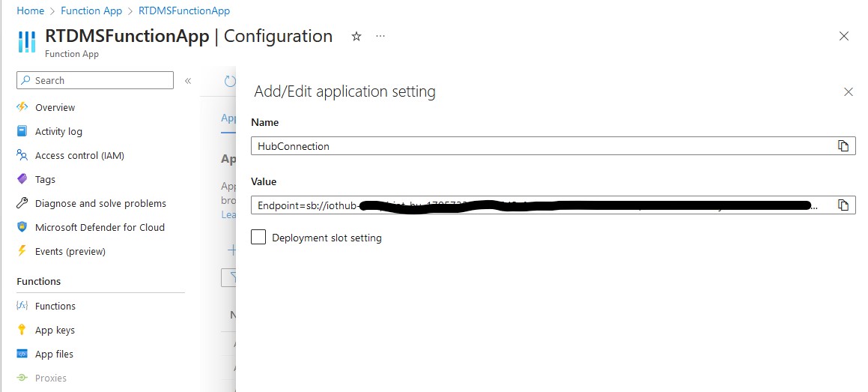
Task: Click the Functions section heading
Action: click(x=39, y=281)
